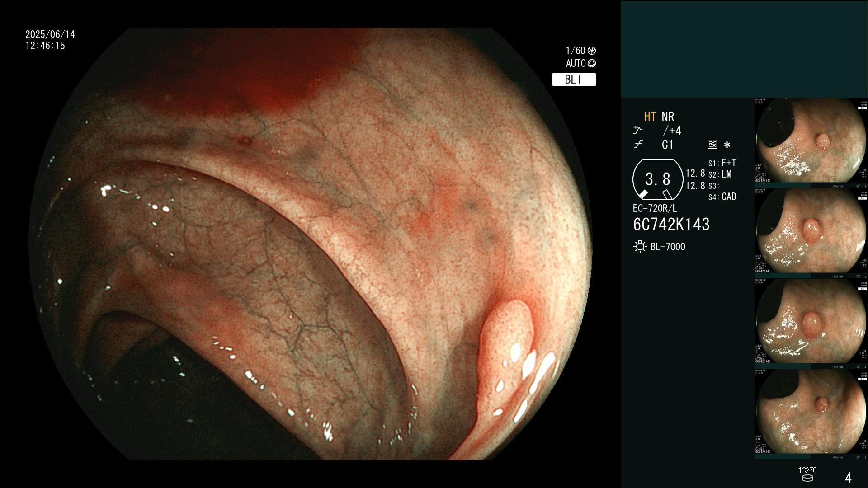Click the time 12:46:15

tap(45, 46)
